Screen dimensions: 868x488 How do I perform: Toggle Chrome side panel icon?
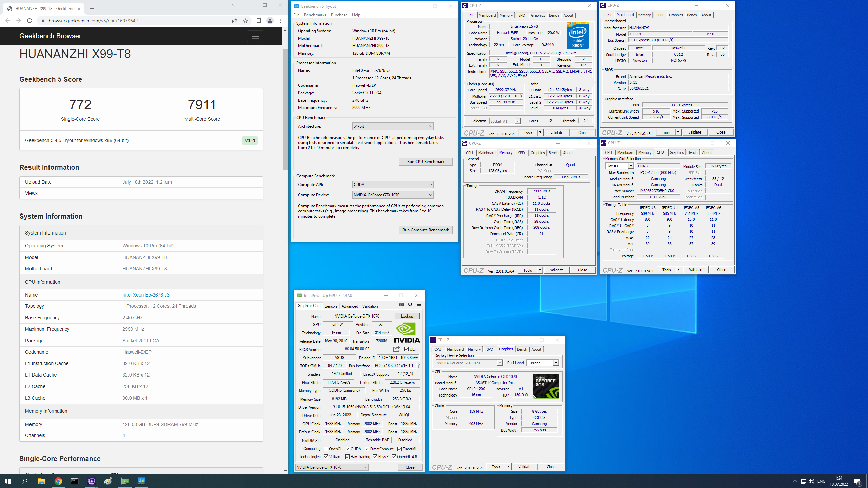click(x=259, y=21)
